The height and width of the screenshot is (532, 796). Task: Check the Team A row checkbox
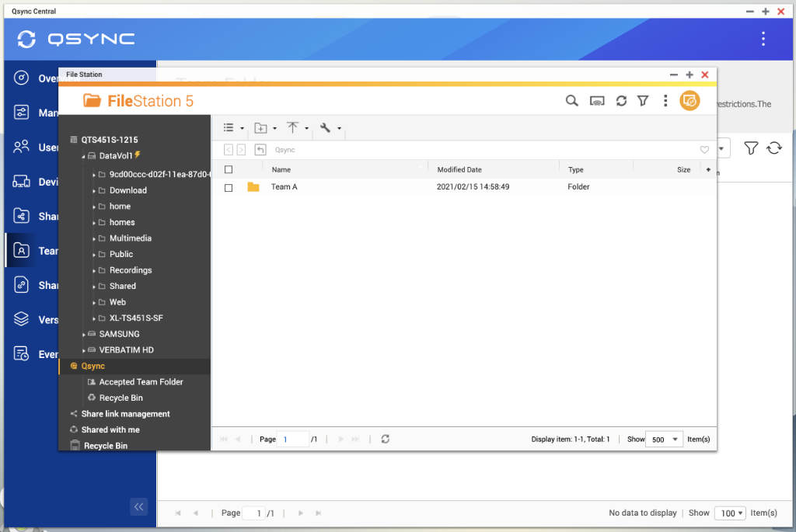pos(229,188)
